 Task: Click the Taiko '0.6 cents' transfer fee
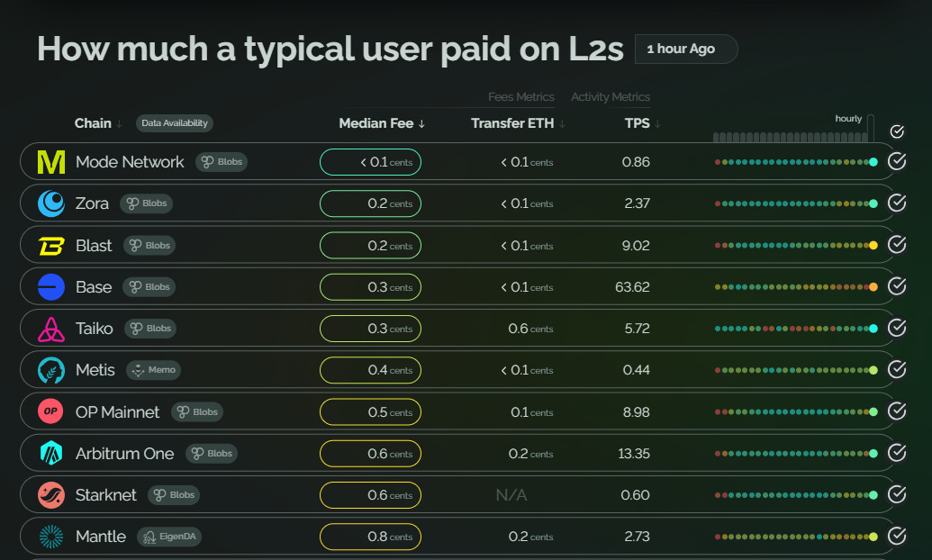530,329
